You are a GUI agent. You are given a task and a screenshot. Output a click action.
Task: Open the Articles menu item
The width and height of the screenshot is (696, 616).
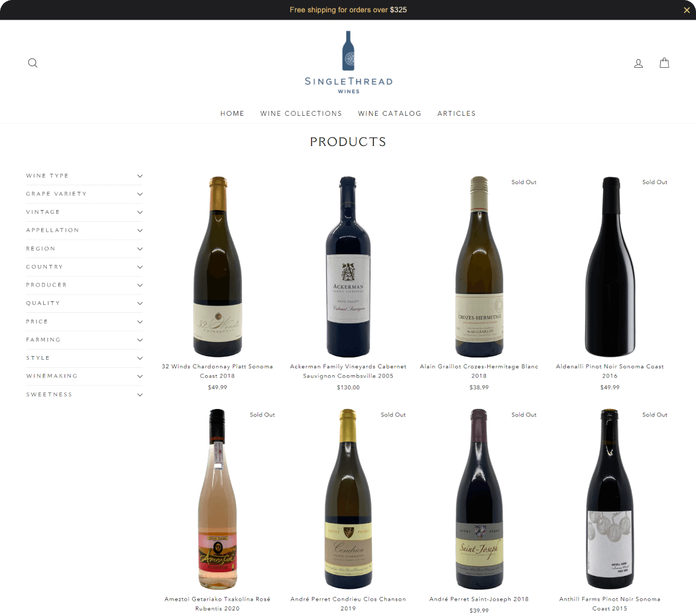pyautogui.click(x=456, y=113)
